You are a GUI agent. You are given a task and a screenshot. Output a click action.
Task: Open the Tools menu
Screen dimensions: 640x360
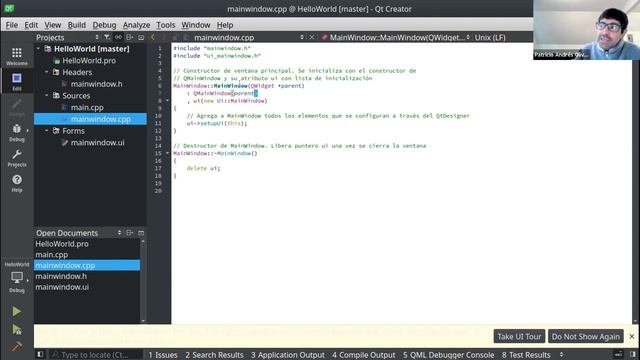[166, 25]
